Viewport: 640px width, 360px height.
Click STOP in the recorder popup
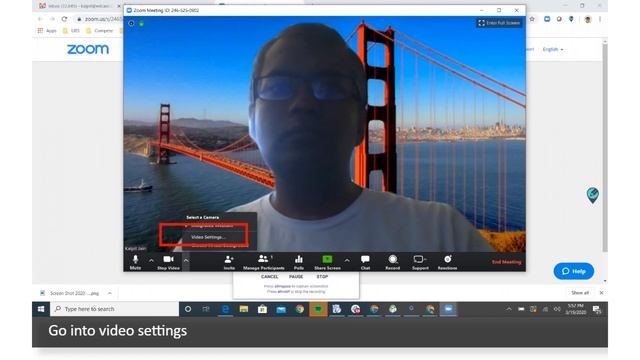pos(322,277)
